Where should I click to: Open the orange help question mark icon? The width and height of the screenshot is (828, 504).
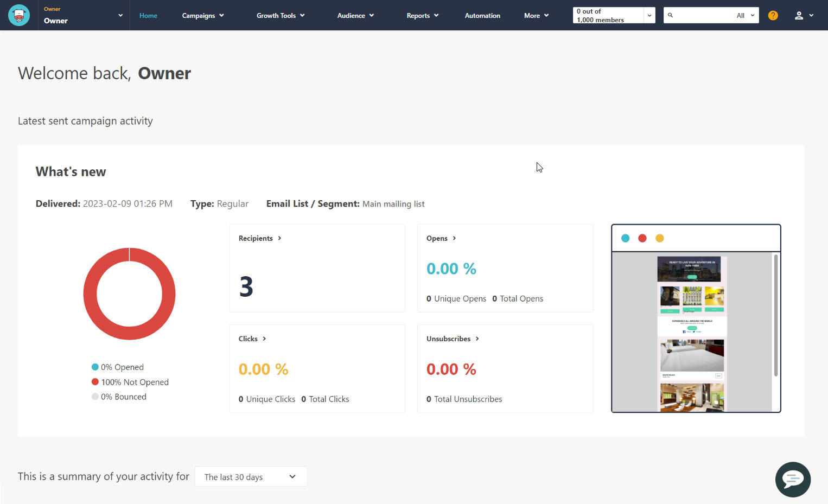click(773, 15)
